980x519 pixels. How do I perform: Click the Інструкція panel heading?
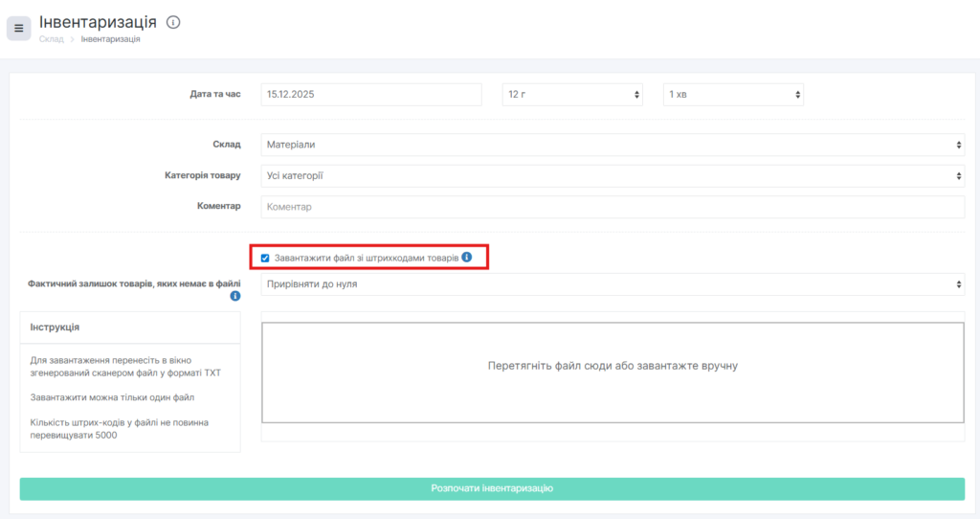(x=55, y=327)
